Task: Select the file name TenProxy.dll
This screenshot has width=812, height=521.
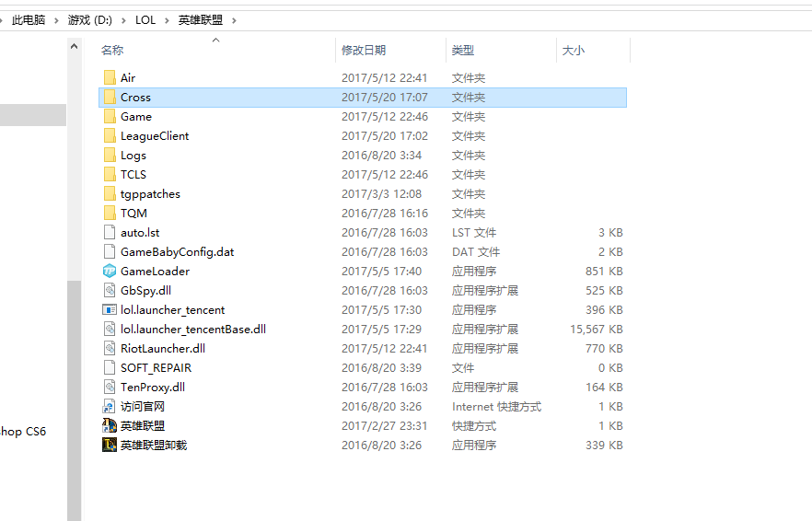Action: (153, 388)
